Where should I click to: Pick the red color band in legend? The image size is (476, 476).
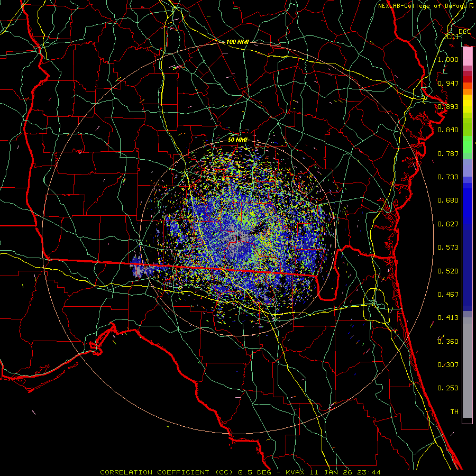467,79
